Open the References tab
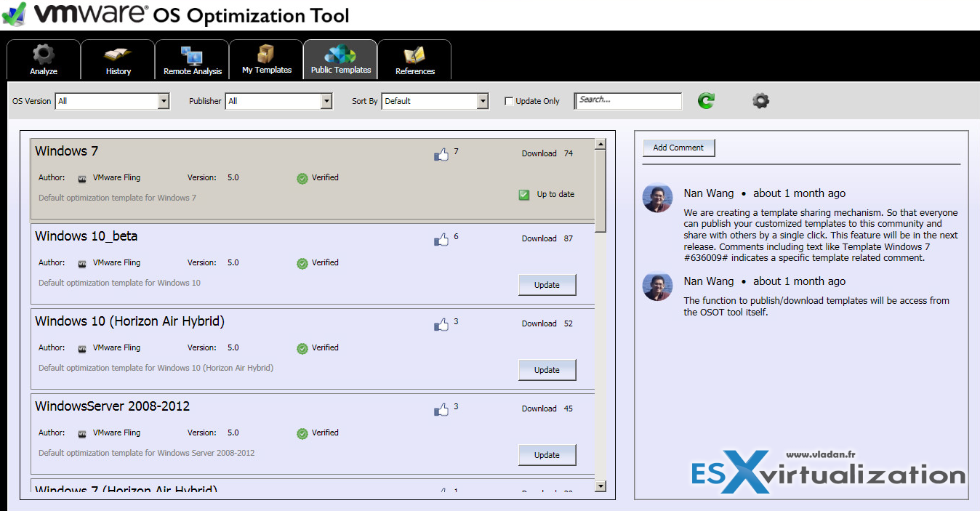Image resolution: width=980 pixels, height=511 pixels. 415,59
